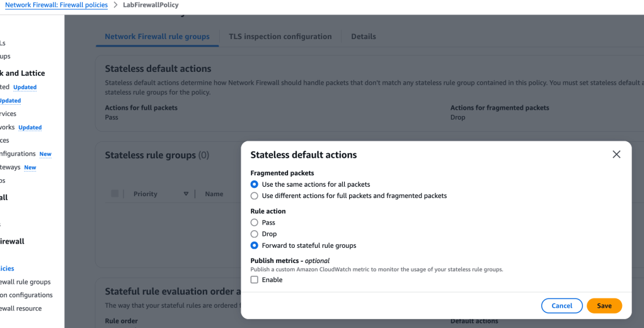Go to Network Firewall: Firewall policies breadcrumb
The width and height of the screenshot is (644, 328).
[x=56, y=5]
